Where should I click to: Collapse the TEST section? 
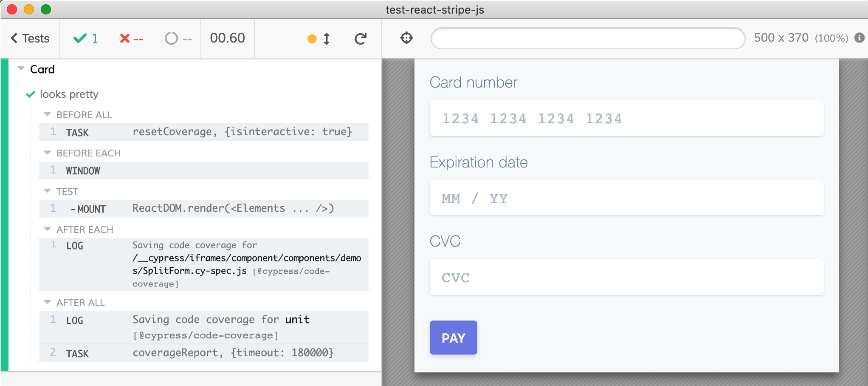47,191
